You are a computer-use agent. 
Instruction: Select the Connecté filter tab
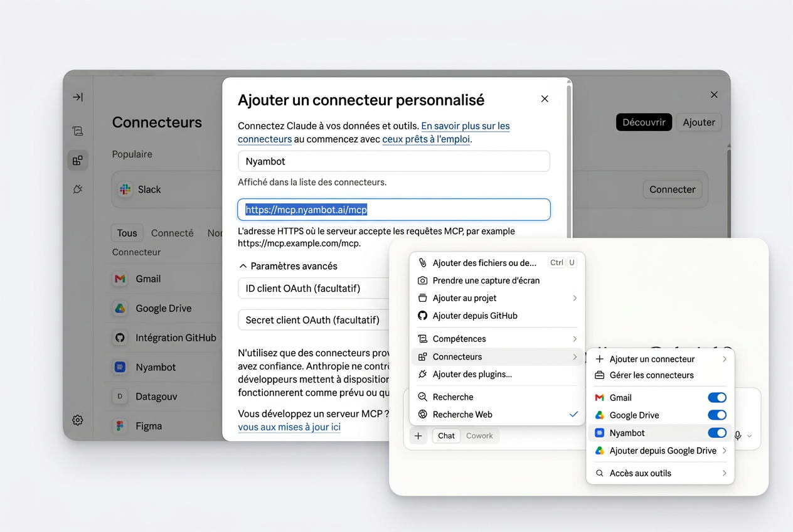pyautogui.click(x=173, y=233)
